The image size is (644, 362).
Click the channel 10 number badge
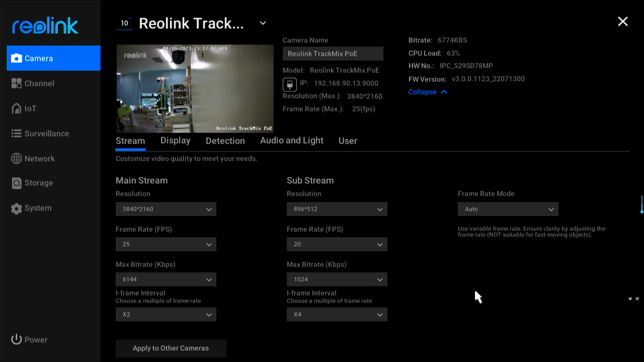pos(124,23)
